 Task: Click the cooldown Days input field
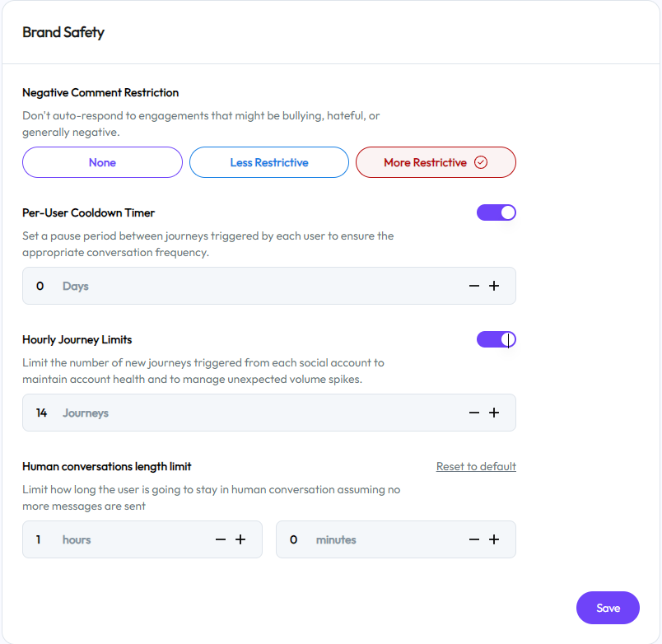click(247, 287)
